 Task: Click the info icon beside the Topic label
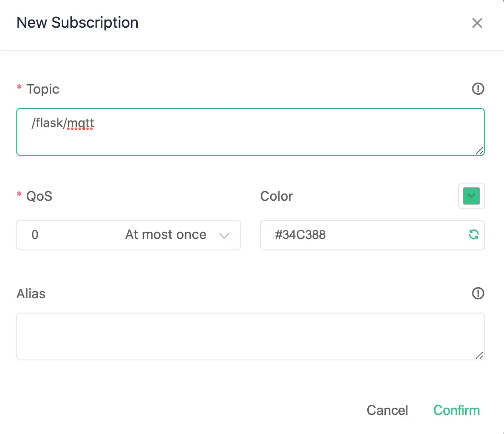[x=478, y=88]
